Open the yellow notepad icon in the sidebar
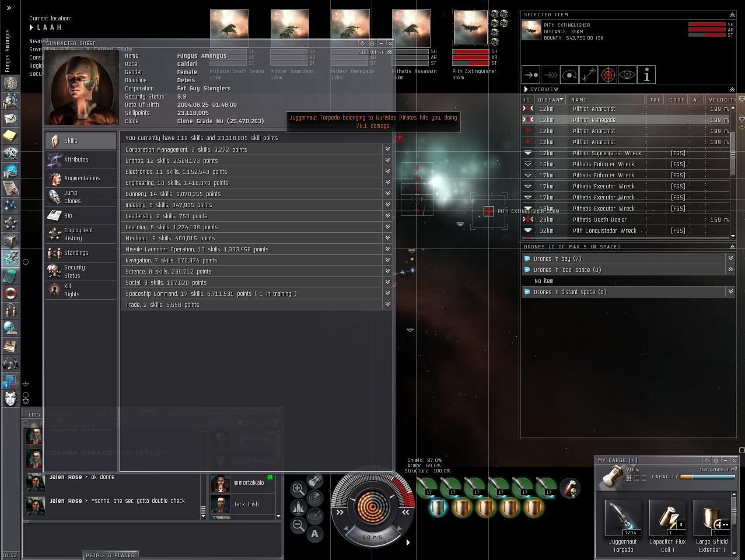Viewport: 745px width, 560px height. pos(11,136)
